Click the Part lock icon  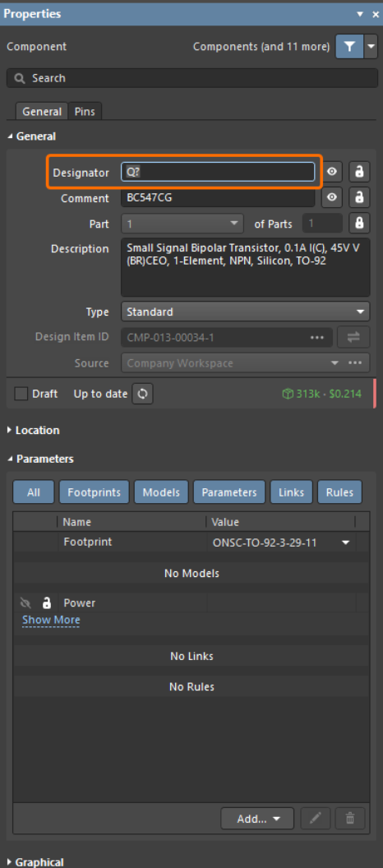click(x=359, y=223)
